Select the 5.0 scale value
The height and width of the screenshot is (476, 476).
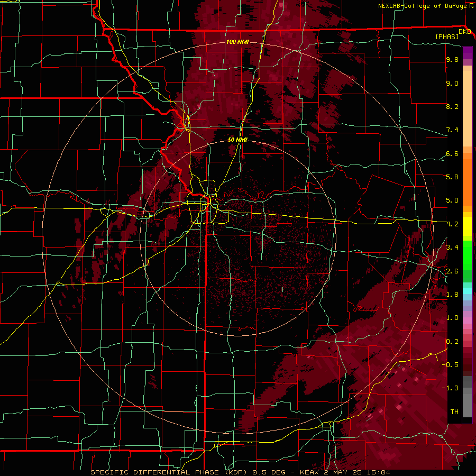click(452, 200)
